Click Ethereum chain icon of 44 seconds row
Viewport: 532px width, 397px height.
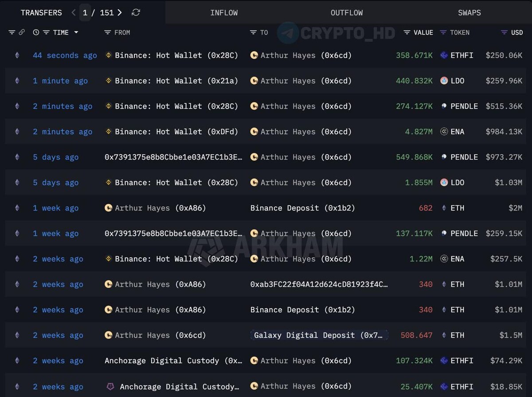click(17, 55)
